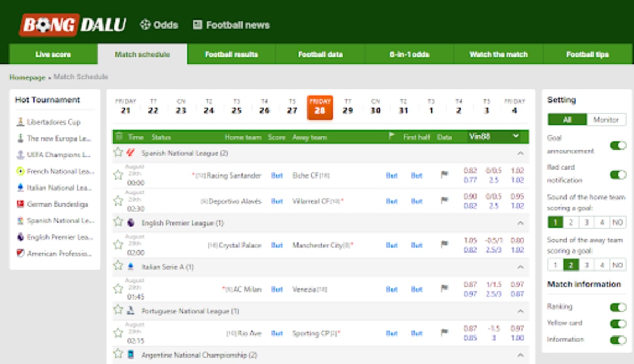Select NO for away team goal sound
Screen dimensions: 634x364
click(618, 265)
